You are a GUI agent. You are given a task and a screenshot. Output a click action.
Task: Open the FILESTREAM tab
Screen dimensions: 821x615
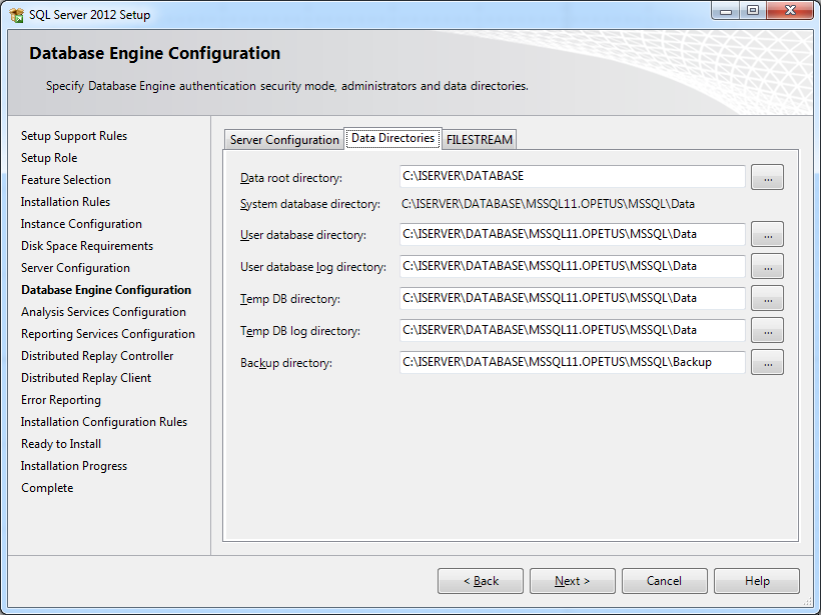point(479,140)
